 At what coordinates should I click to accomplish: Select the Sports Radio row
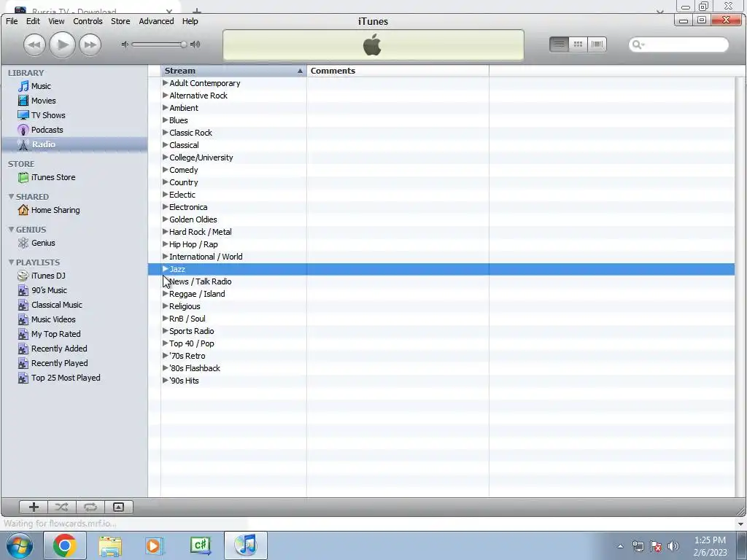click(441, 331)
